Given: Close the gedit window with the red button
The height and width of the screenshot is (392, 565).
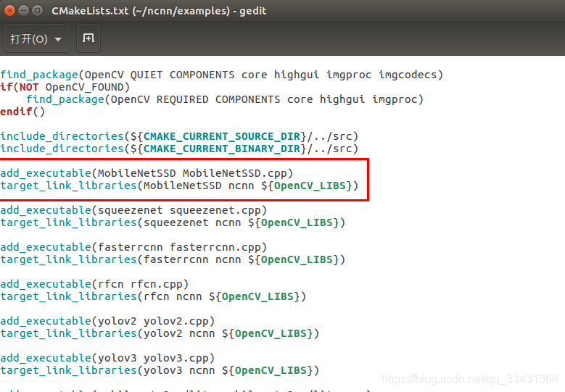Looking at the screenshot, I should (x=9, y=10).
